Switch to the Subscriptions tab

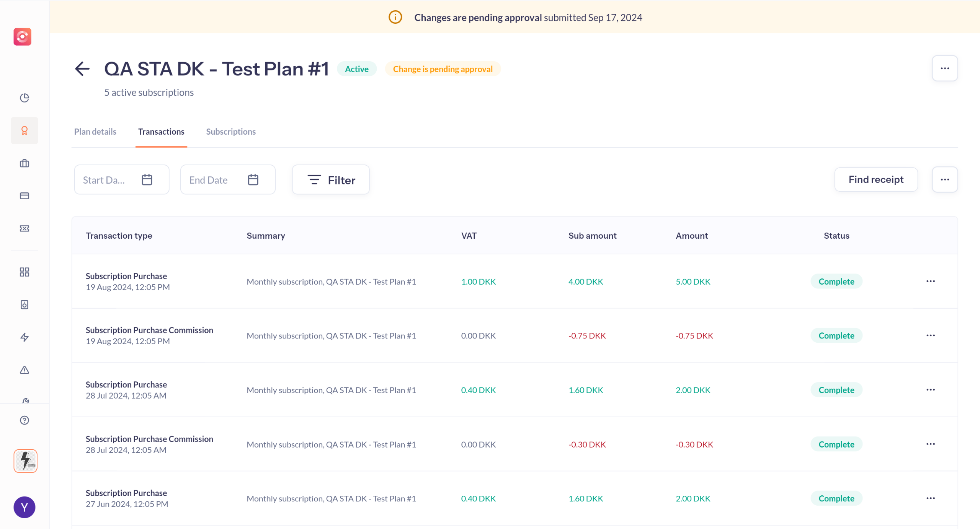point(230,132)
